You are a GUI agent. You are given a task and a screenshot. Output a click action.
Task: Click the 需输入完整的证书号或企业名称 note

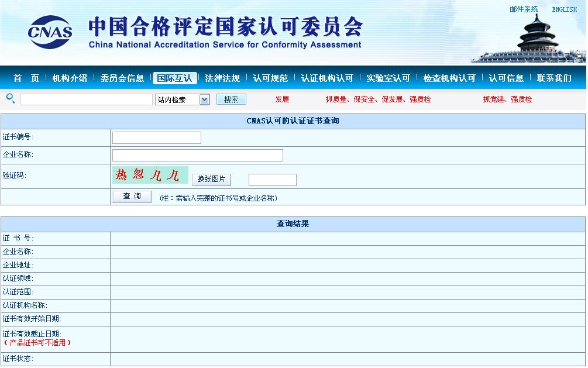click(x=219, y=198)
